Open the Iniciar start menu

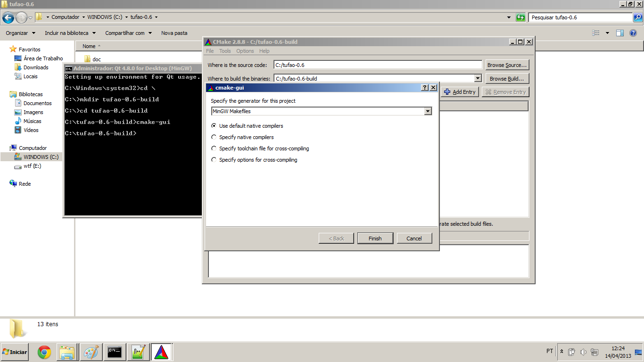point(15,352)
